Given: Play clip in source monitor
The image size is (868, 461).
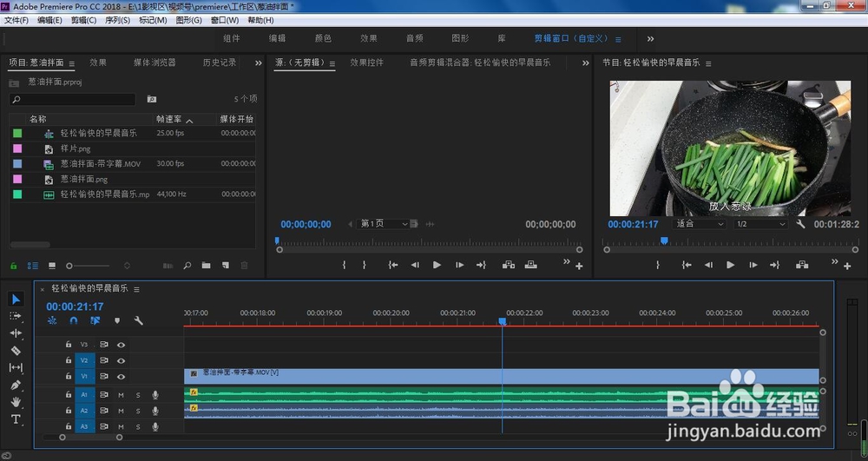Looking at the screenshot, I should 437,265.
